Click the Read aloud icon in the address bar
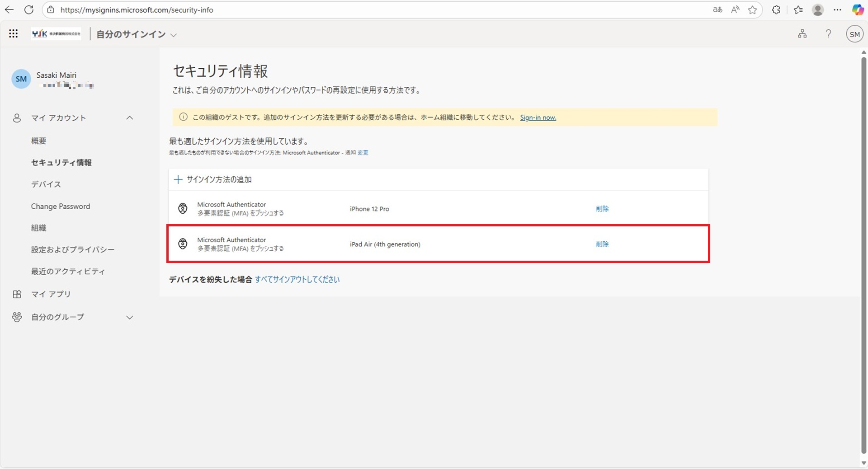Screen dimensions: 868x469 click(735, 10)
